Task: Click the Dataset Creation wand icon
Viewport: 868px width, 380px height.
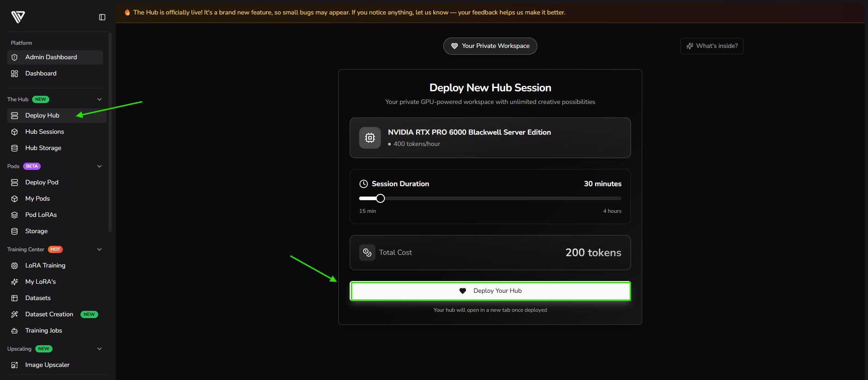Action: [x=14, y=314]
